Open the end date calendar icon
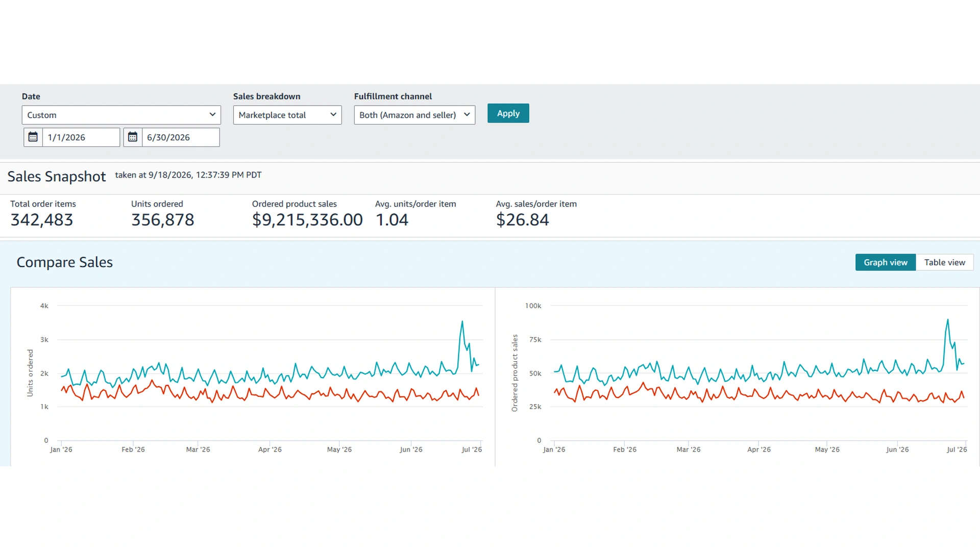This screenshot has width=980, height=551. pyautogui.click(x=133, y=137)
